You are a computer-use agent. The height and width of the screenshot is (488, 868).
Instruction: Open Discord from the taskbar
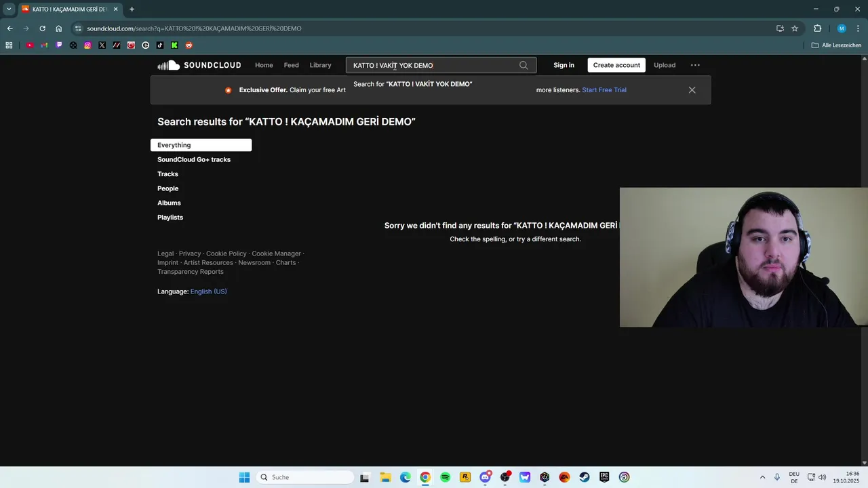pos(485,477)
